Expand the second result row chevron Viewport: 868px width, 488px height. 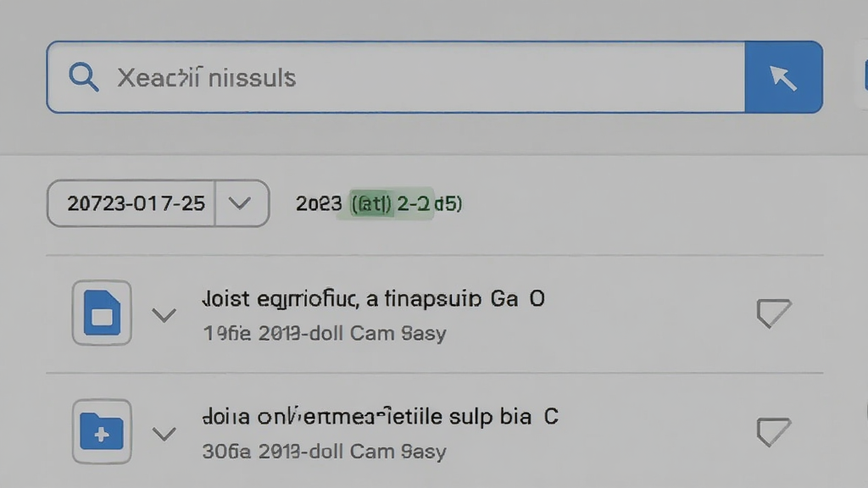coord(164,433)
